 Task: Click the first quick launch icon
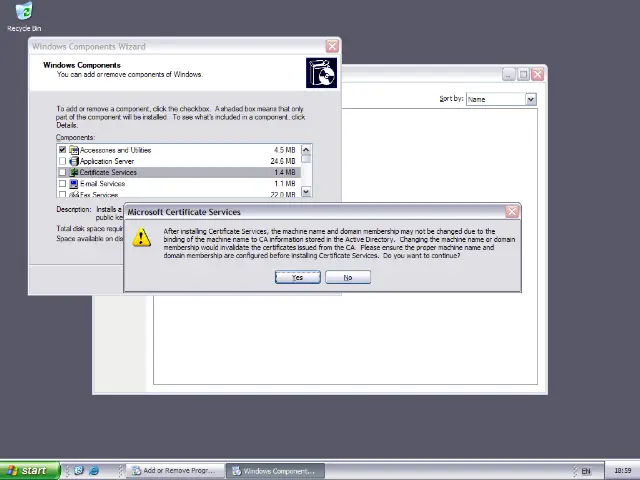pos(79,471)
